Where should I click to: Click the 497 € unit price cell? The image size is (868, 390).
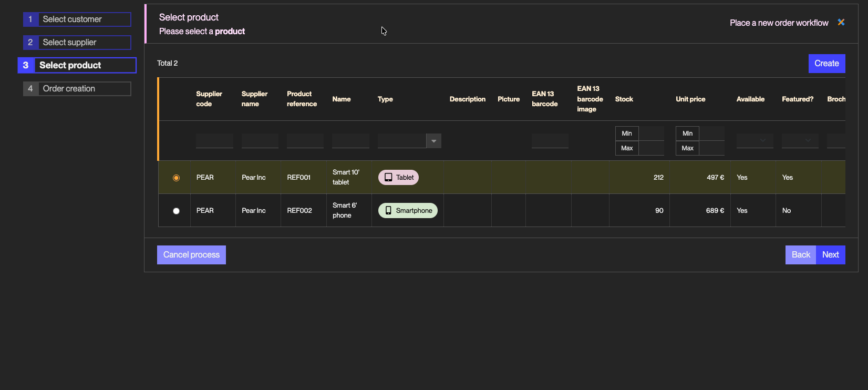pos(700,178)
